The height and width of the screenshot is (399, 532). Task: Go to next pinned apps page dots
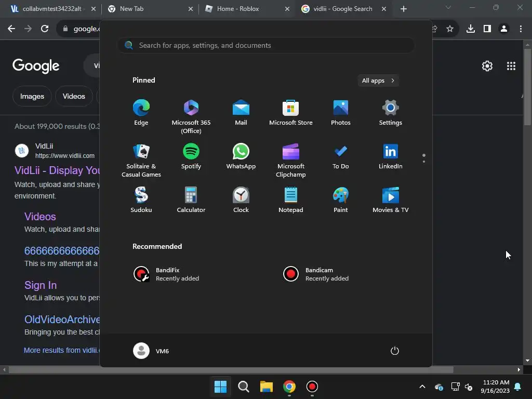point(424,158)
